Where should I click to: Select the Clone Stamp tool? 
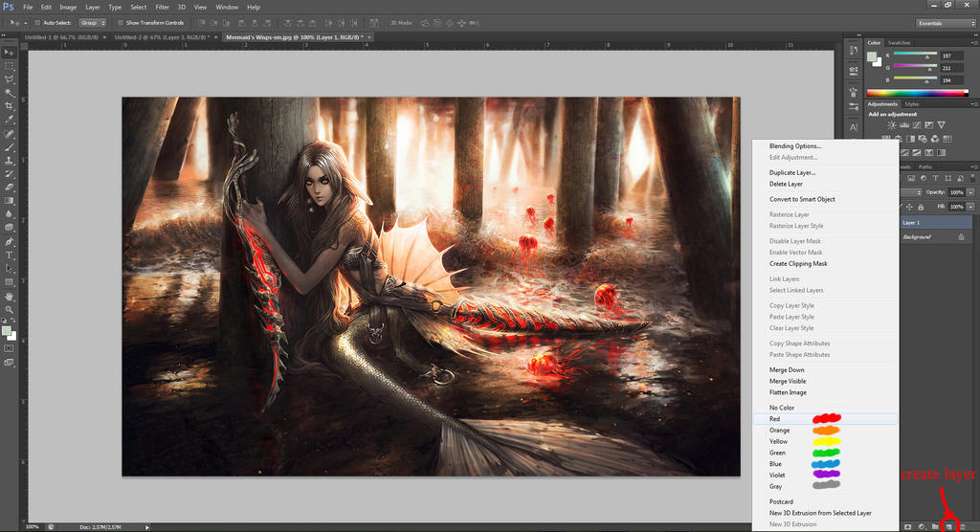9,161
